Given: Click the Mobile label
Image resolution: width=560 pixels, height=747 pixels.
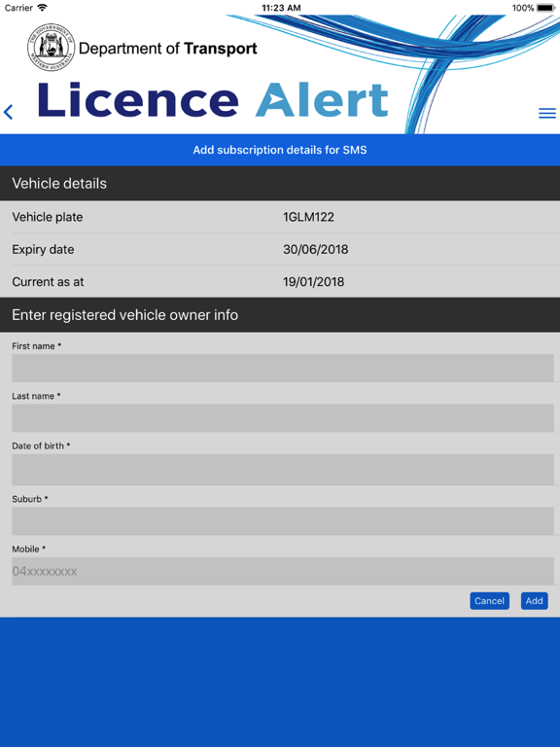Looking at the screenshot, I should [28, 549].
